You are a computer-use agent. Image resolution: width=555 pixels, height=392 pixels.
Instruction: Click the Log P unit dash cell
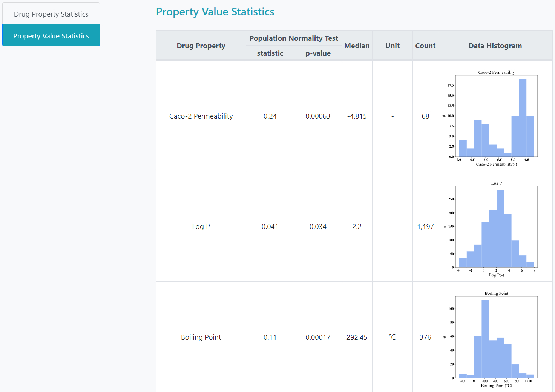[x=392, y=226]
